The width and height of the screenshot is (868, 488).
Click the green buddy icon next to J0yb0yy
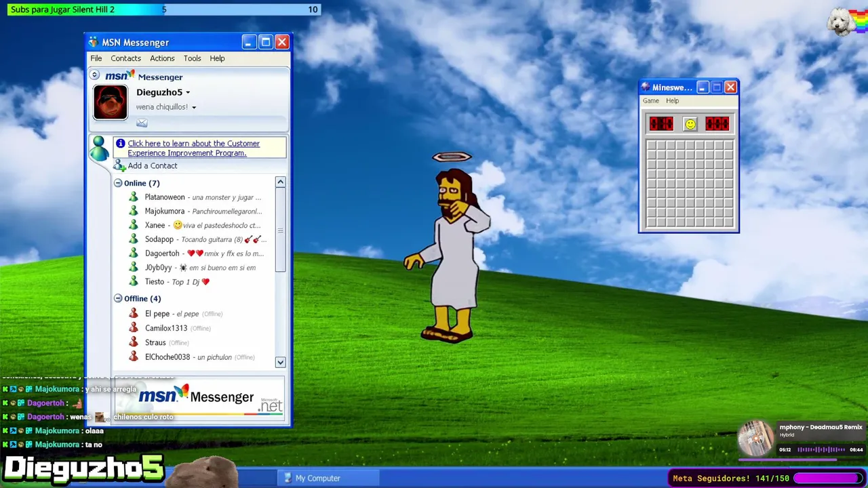134,268
